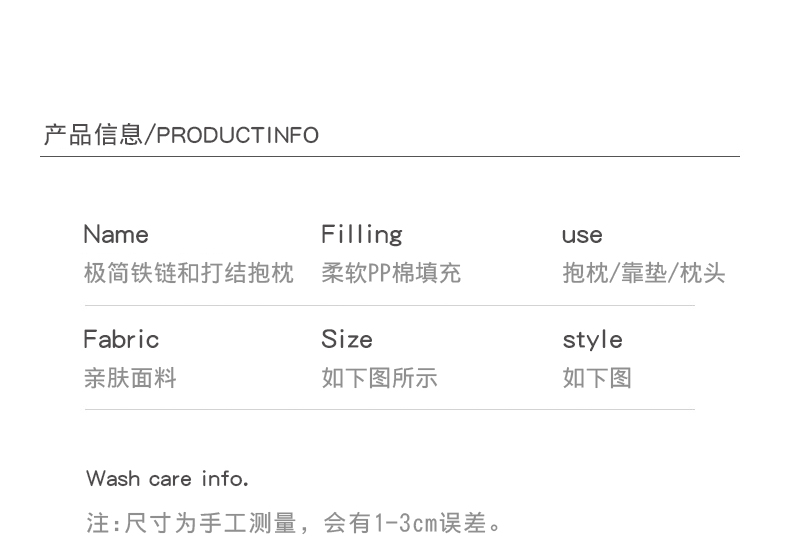Select the 如下图所示 size text
The height and width of the screenshot is (560, 790).
[x=379, y=378]
